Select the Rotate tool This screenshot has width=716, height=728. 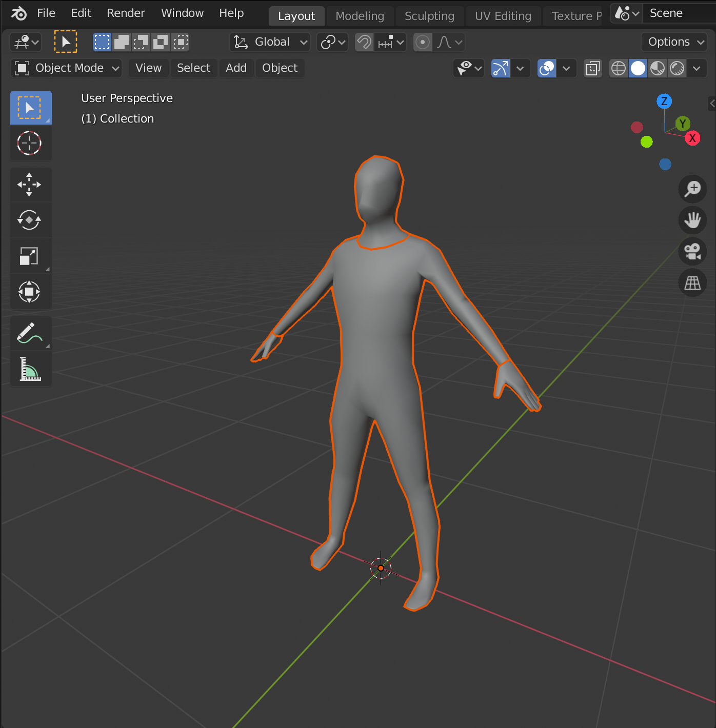29,220
